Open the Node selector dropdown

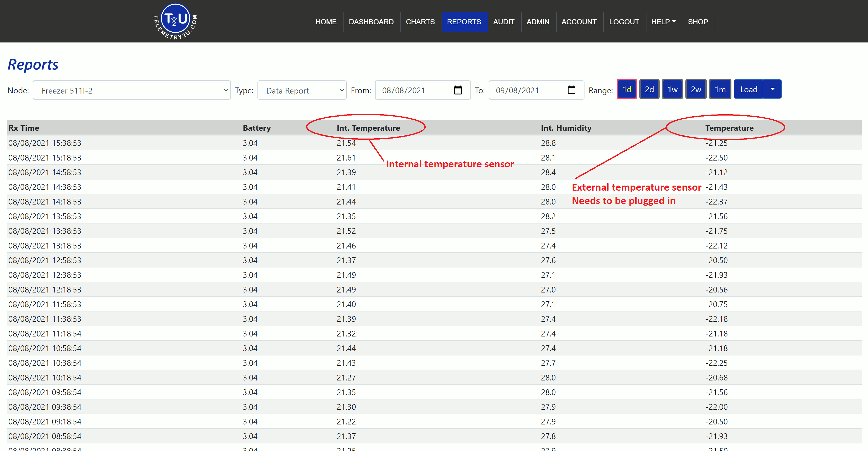coord(132,90)
